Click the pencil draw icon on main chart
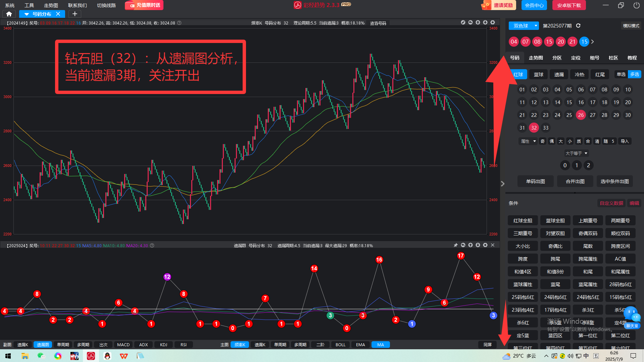The width and height of the screenshot is (644, 362). tap(463, 22)
